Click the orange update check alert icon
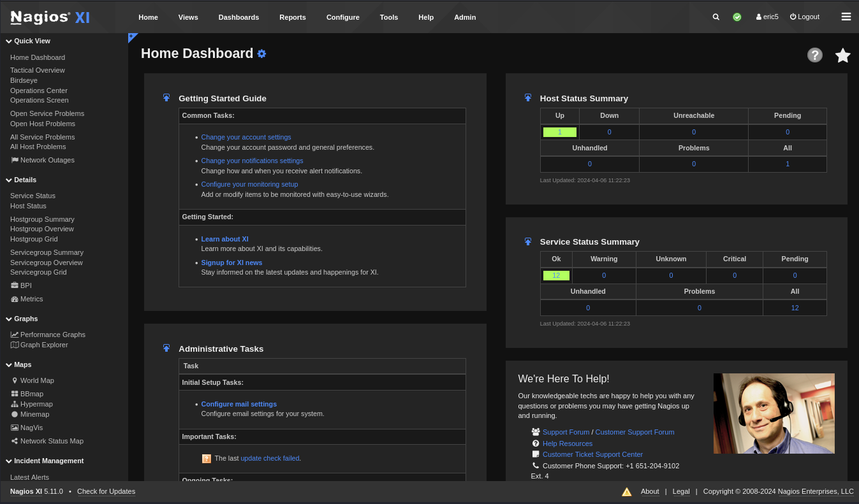Viewport: 859px width, 504px height. point(207,458)
